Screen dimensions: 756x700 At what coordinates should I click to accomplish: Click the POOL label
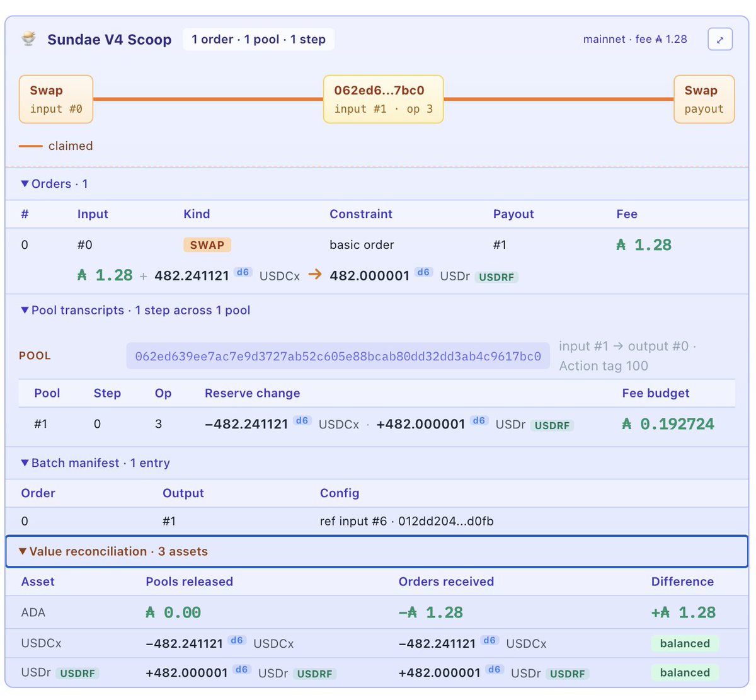(x=35, y=356)
